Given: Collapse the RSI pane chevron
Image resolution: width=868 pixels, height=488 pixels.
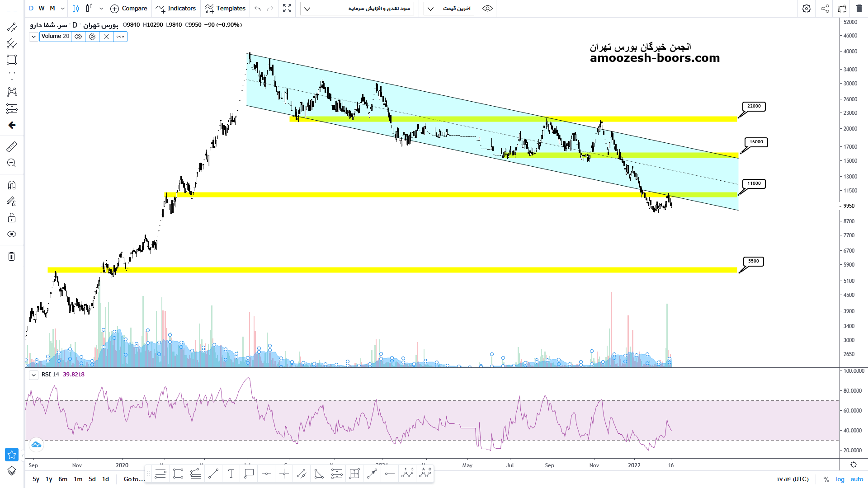Looking at the screenshot, I should coord(34,375).
